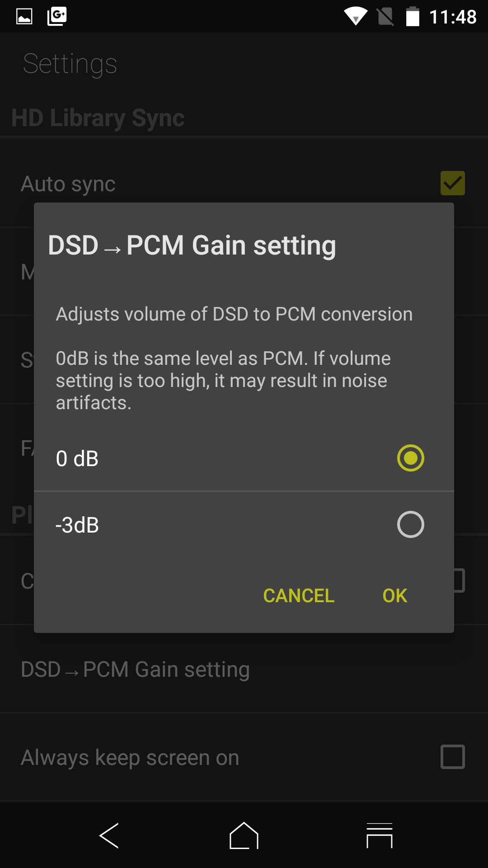Tap the Wi-Fi status icon

click(356, 17)
